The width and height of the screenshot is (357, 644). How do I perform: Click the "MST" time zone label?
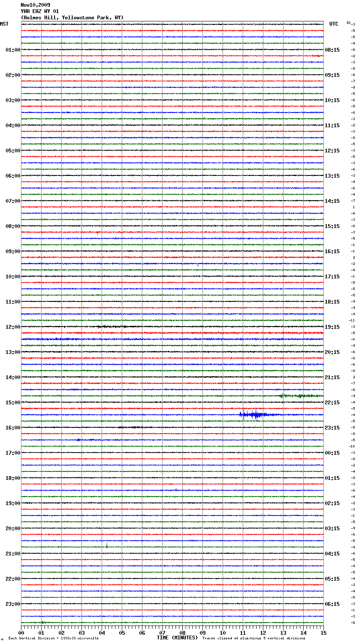(4, 24)
